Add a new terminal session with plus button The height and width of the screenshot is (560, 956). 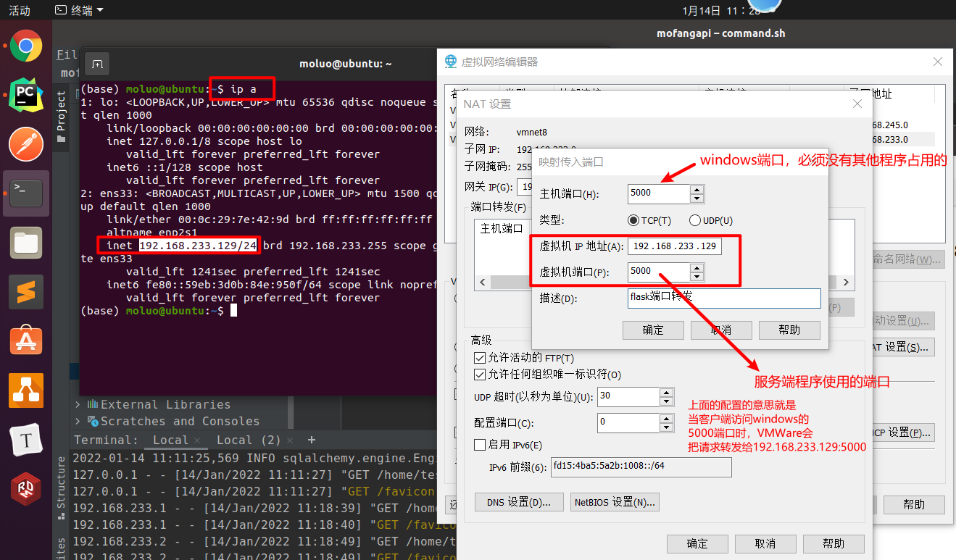(312, 440)
